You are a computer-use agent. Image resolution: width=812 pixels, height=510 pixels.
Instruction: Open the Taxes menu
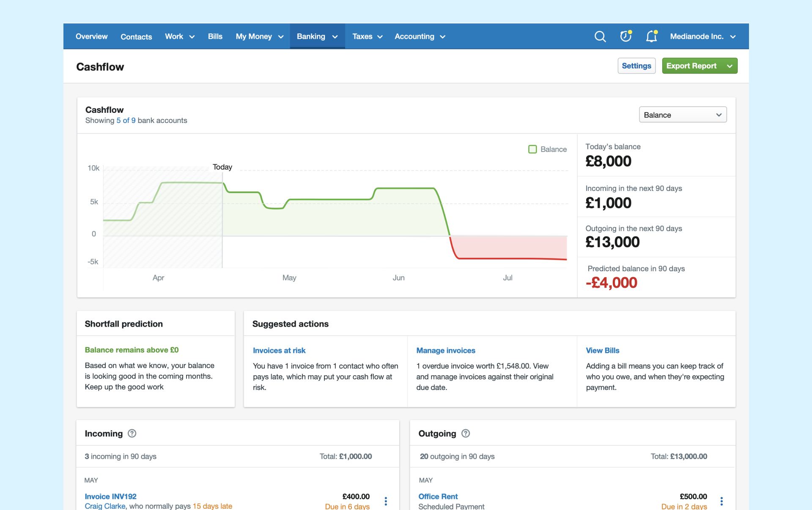(367, 37)
